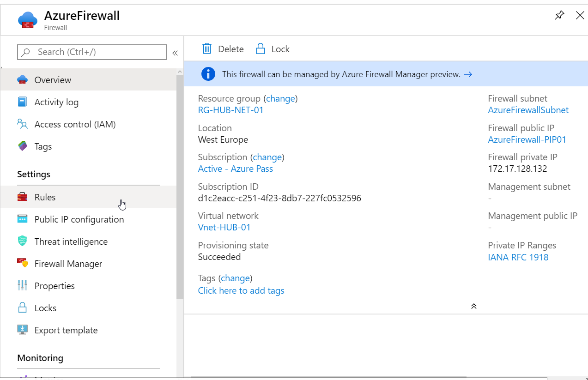The width and height of the screenshot is (588, 380).
Task: Open Overview menu item
Action: coord(88,80)
